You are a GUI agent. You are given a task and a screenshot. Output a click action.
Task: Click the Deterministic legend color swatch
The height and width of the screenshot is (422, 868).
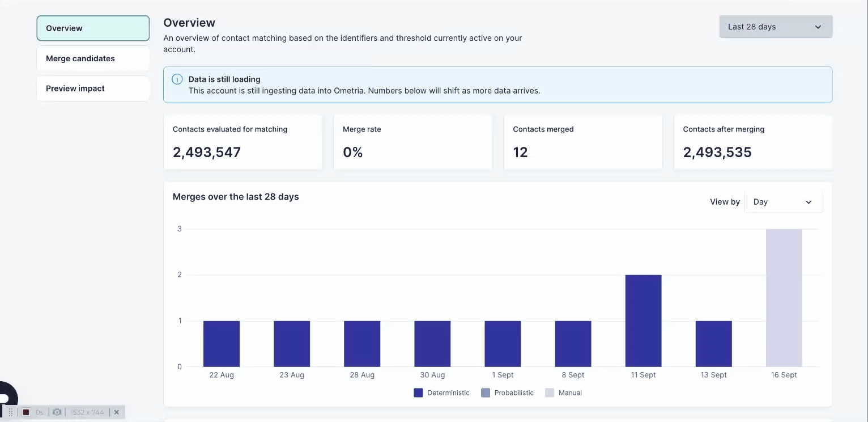pyautogui.click(x=418, y=393)
